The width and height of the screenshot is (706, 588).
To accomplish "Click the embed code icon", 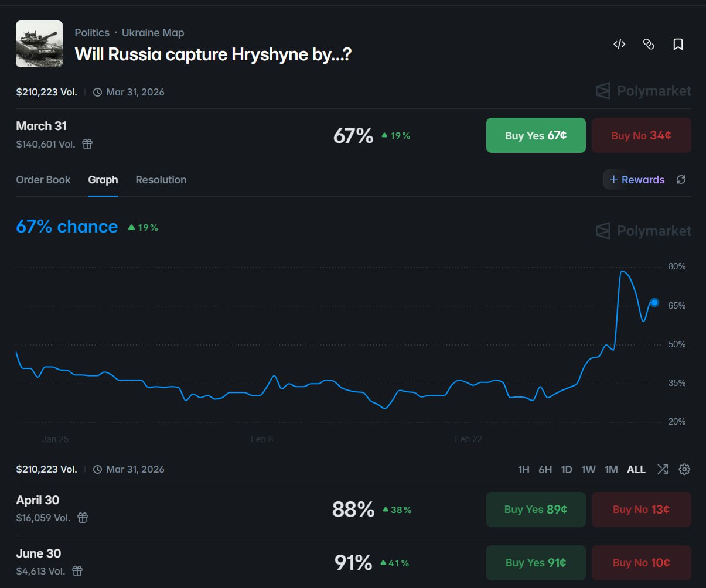I will [x=619, y=44].
